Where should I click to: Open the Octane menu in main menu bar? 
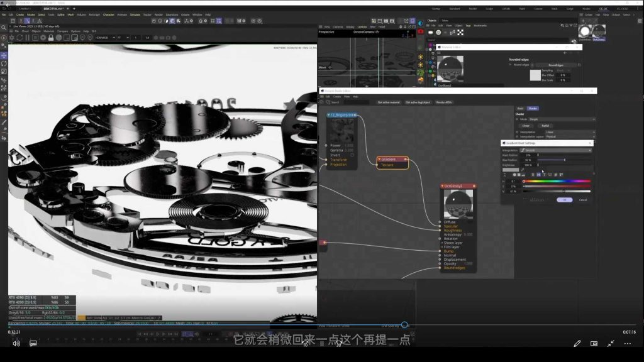(184, 14)
